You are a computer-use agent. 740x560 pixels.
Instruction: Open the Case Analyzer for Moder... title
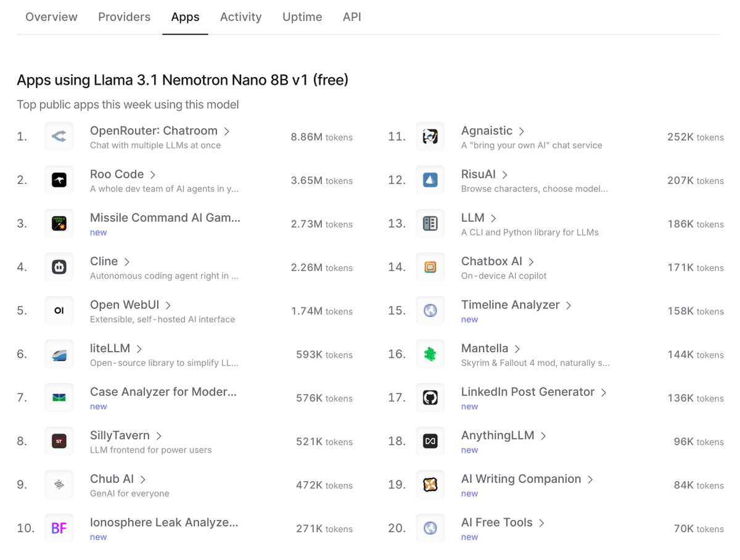(163, 392)
